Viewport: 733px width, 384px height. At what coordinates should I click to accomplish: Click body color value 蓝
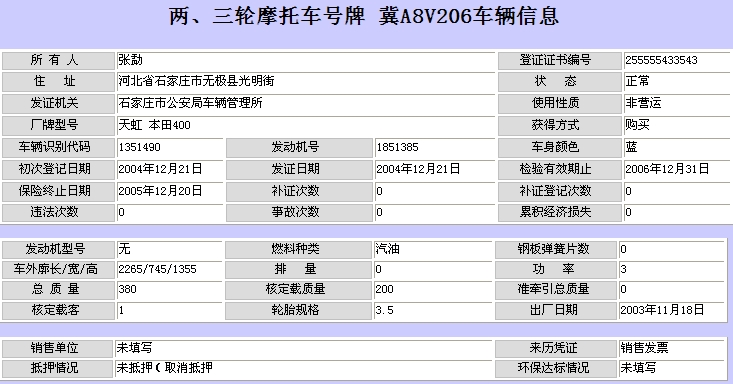coord(631,147)
